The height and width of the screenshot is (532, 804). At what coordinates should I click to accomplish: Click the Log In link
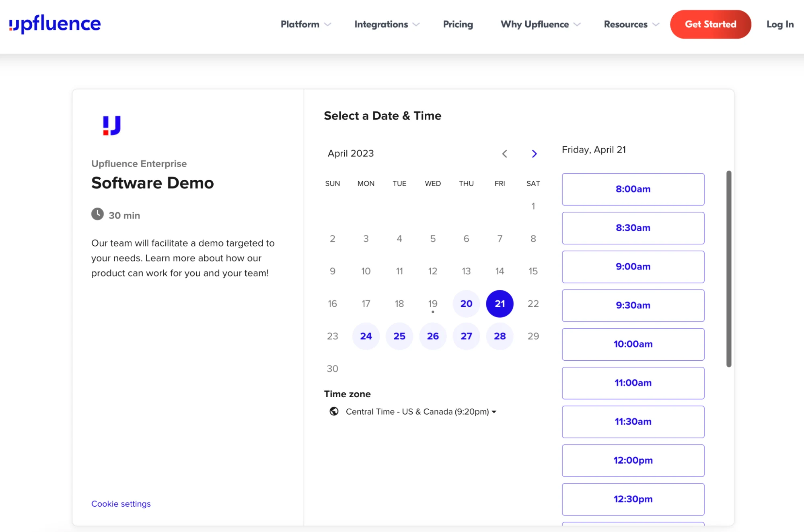[779, 25]
